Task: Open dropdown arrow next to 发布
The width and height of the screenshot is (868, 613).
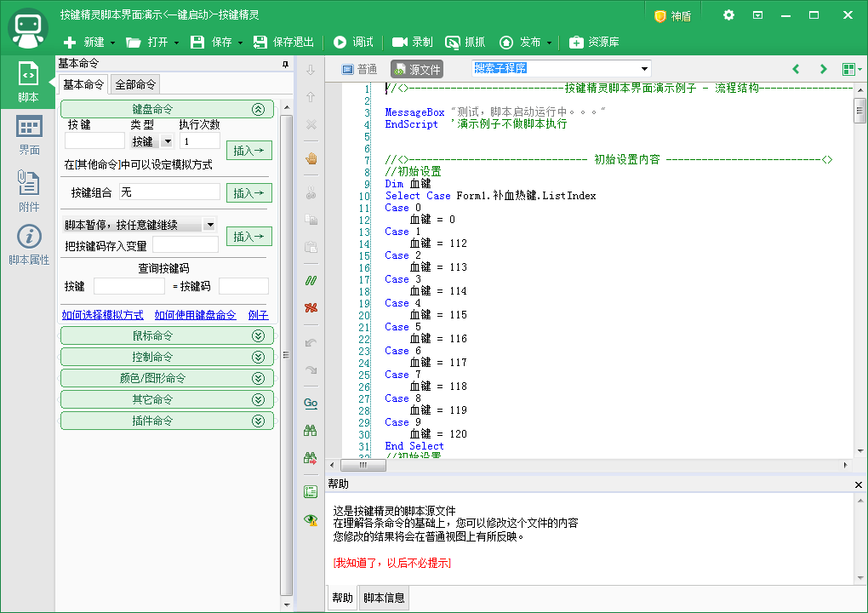Action: (x=549, y=43)
